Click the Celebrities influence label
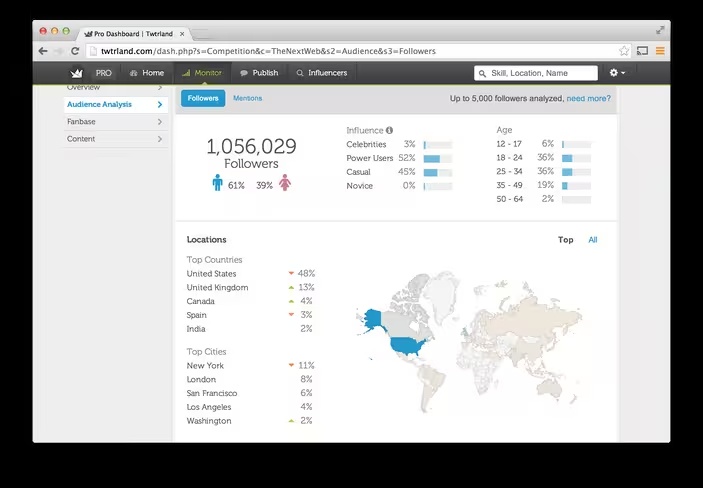 click(366, 144)
